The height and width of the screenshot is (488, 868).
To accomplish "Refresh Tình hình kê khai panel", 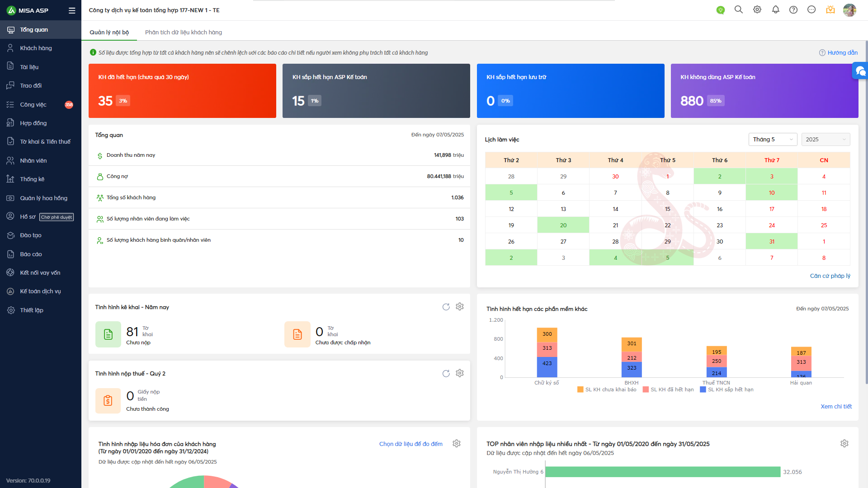I will tap(446, 307).
